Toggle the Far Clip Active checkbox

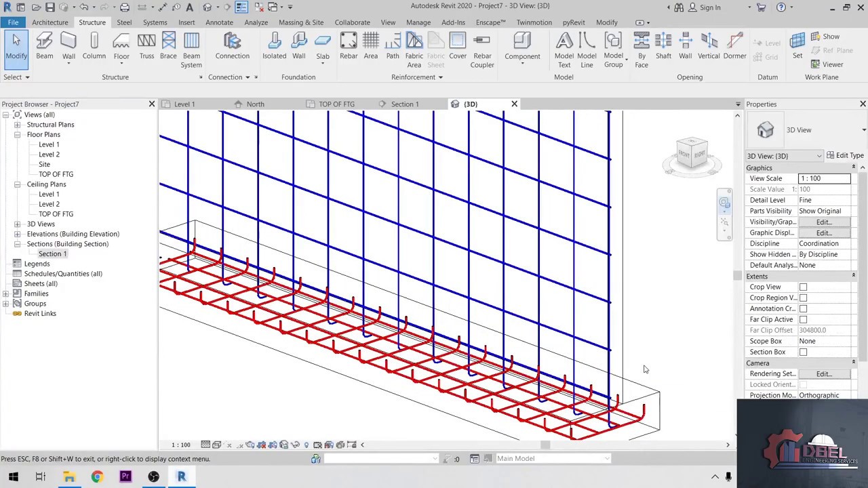click(x=803, y=319)
